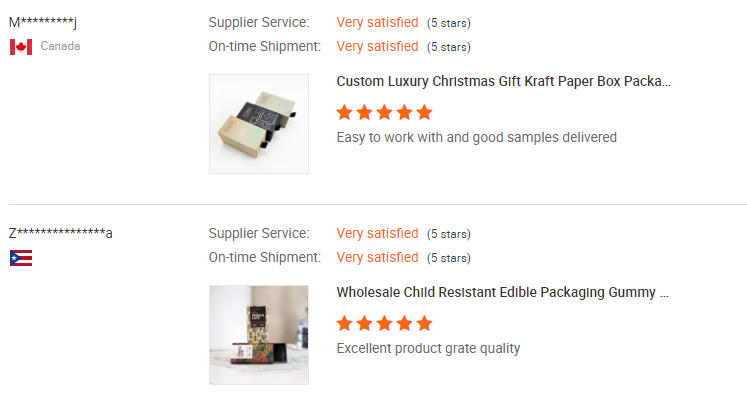Click fifth star of Gummy Packaging review rating
747x397 pixels.
[424, 324]
